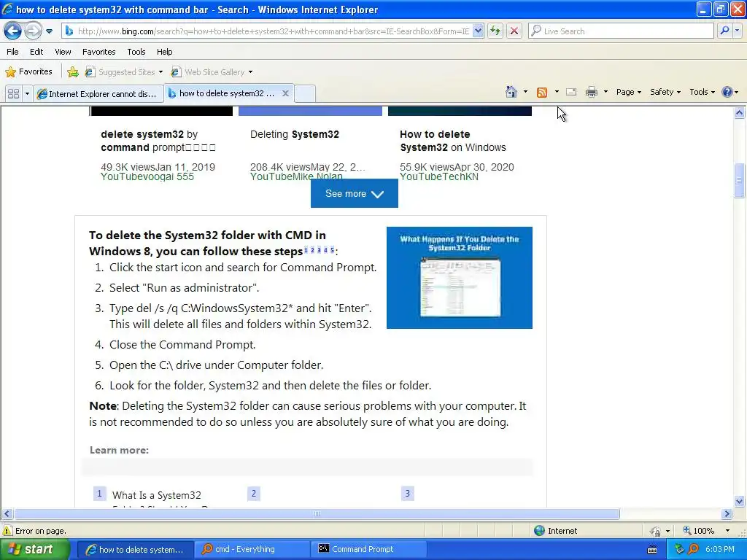This screenshot has width=747, height=560.
Task: Open the View menu
Action: coord(63,52)
